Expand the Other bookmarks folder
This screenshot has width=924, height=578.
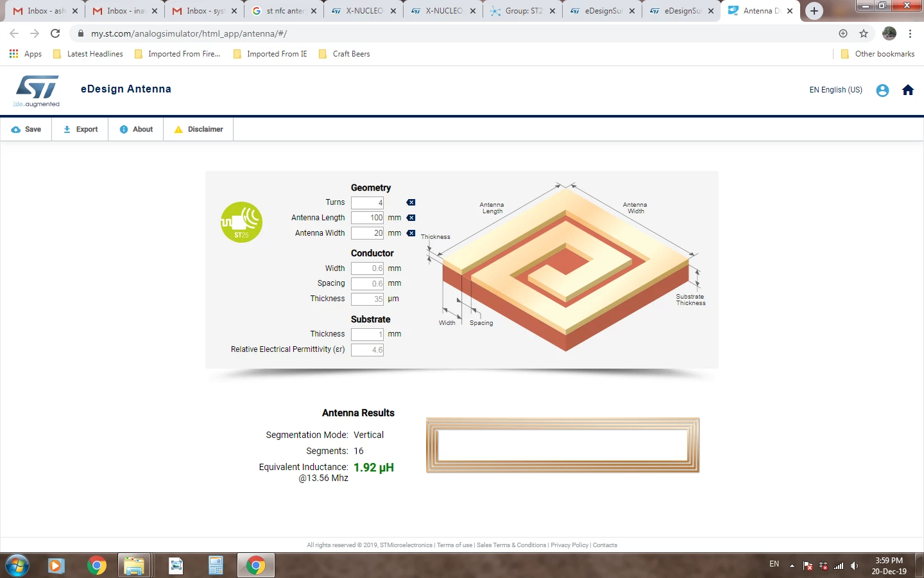point(878,54)
